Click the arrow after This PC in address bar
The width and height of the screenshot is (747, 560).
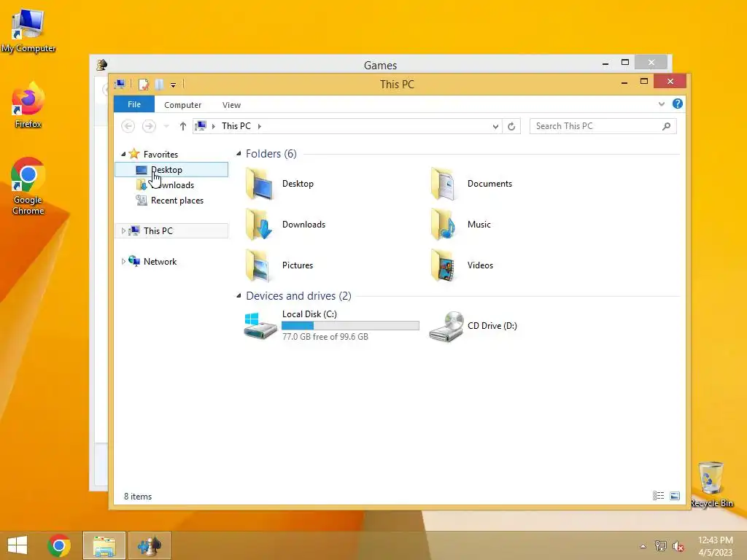click(260, 126)
